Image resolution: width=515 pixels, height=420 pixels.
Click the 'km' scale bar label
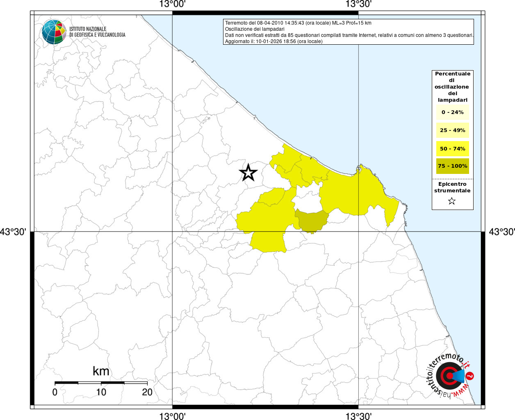(101, 371)
